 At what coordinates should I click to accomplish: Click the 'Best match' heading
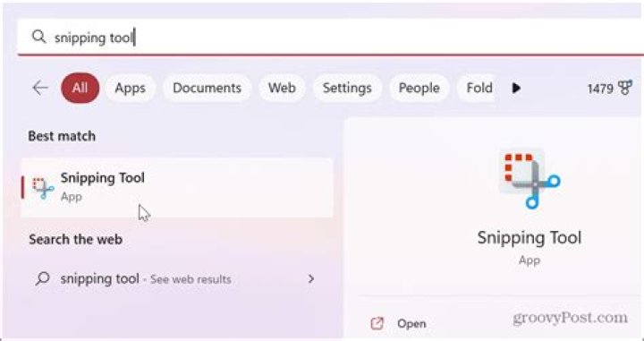pos(62,136)
